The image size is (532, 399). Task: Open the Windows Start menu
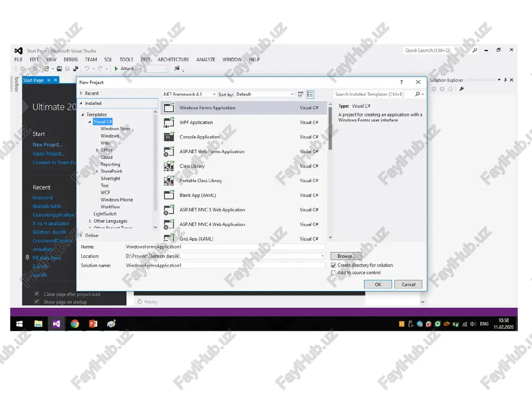click(20, 324)
